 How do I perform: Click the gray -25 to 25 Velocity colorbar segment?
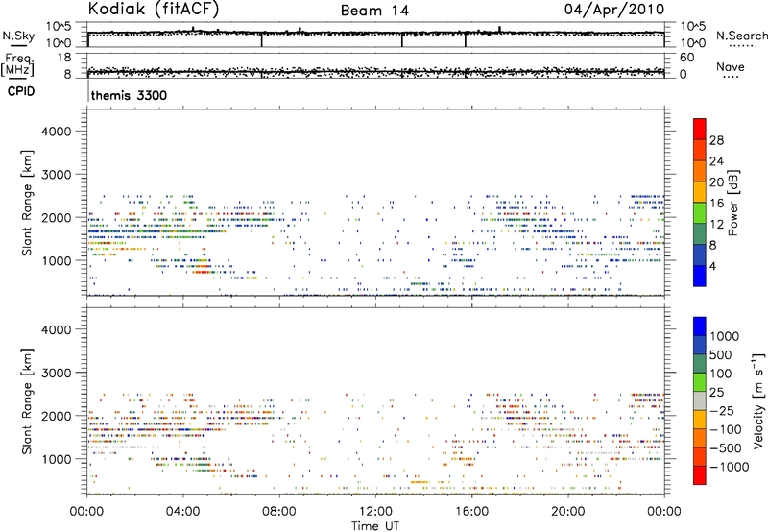pos(700,400)
